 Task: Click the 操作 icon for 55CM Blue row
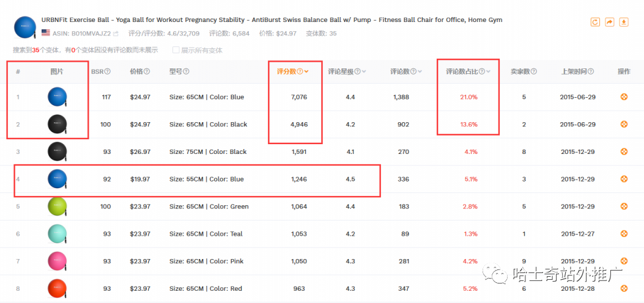(x=624, y=179)
